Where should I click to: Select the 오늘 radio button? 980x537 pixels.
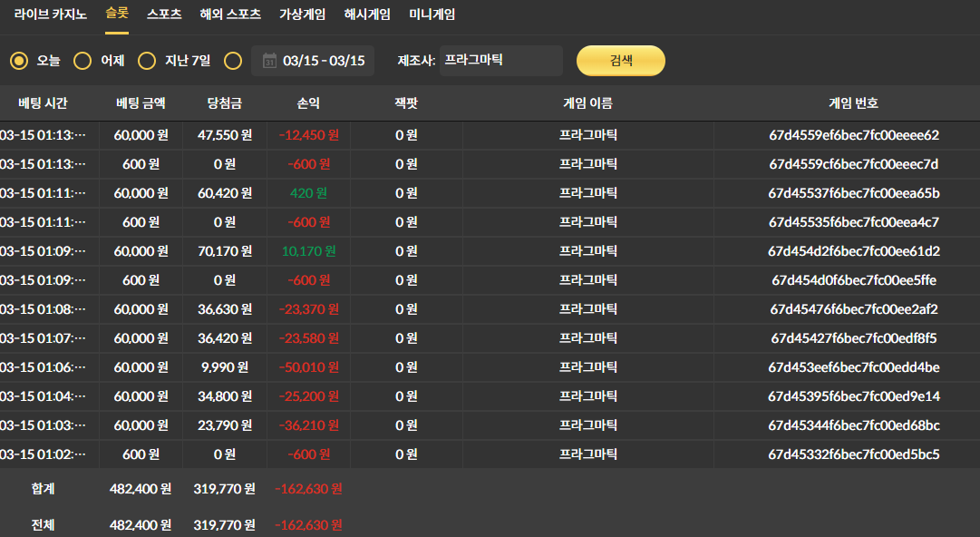pos(19,61)
